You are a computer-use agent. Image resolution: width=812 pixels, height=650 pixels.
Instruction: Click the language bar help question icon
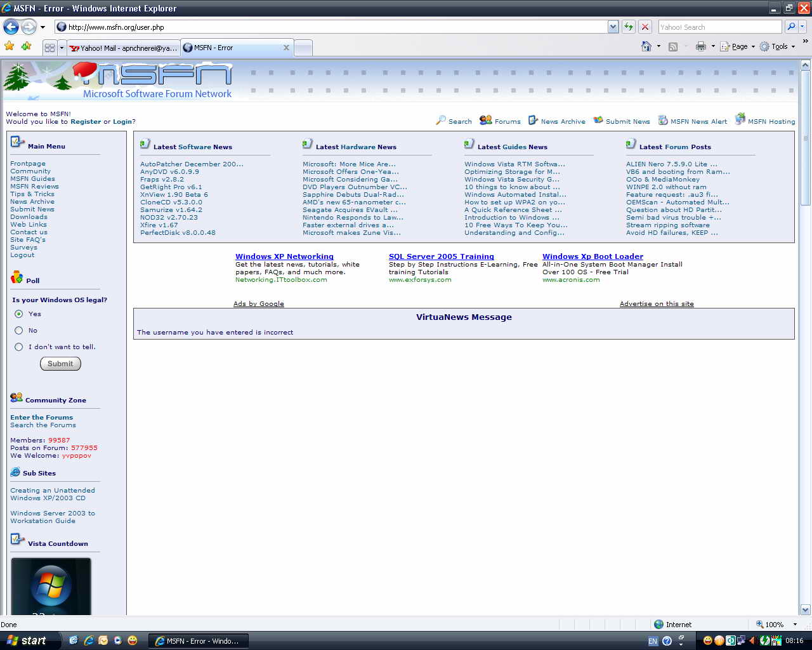tap(667, 641)
